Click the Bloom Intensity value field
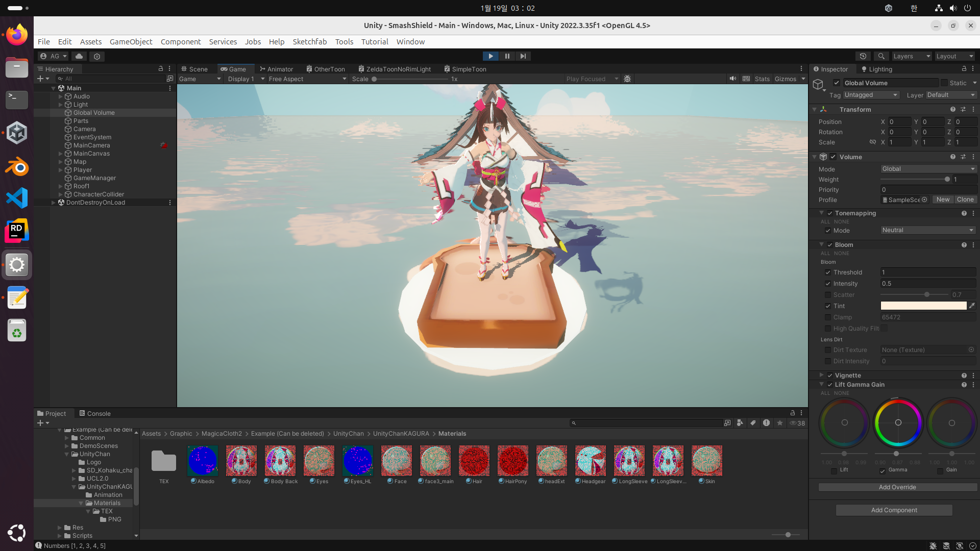This screenshot has width=980, height=551. click(928, 284)
